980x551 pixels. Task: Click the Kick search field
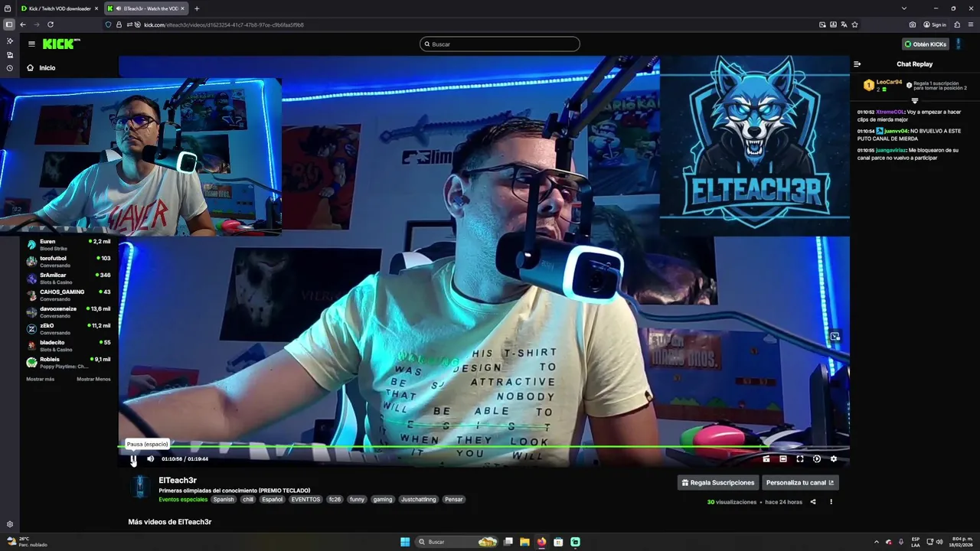tap(500, 44)
